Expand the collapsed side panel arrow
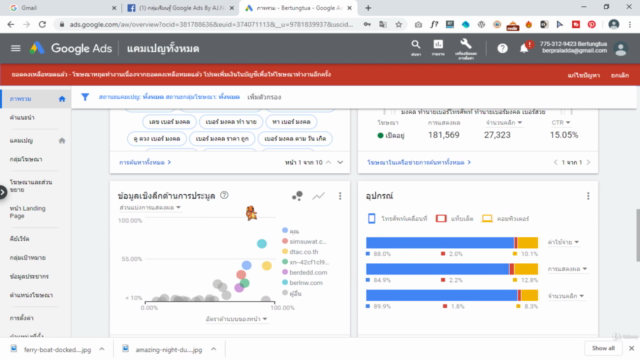 pos(3,192)
